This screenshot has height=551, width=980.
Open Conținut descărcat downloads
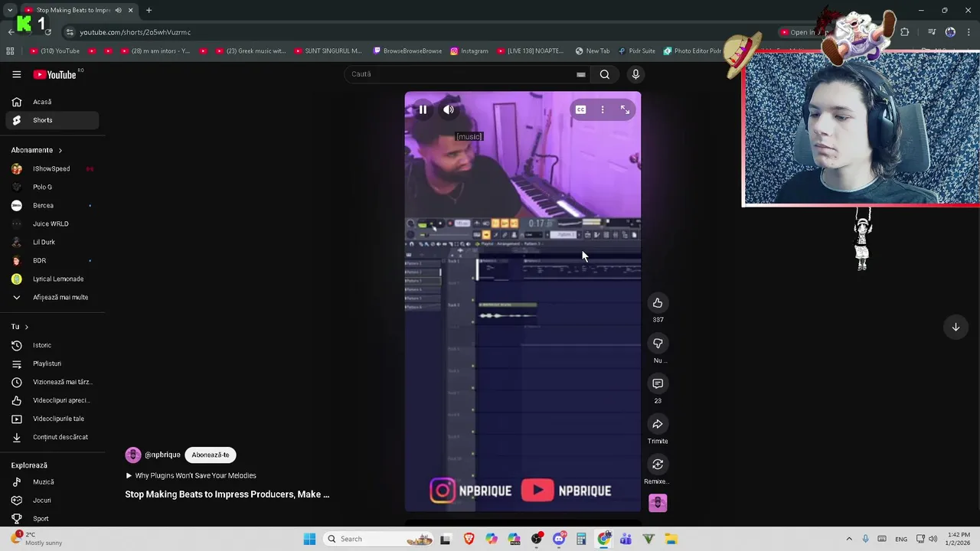point(52,437)
